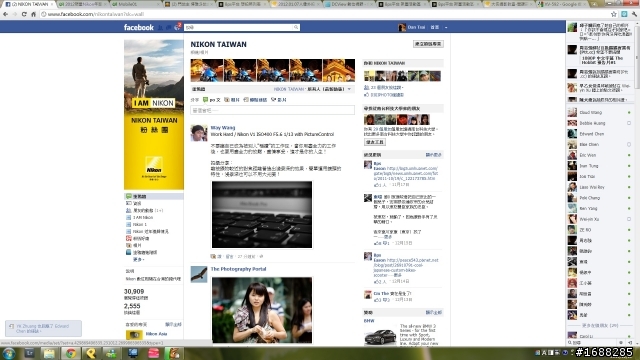640x360 pixels.
Task: Open Eason's shared URL link in recent posts
Action: 406,173
